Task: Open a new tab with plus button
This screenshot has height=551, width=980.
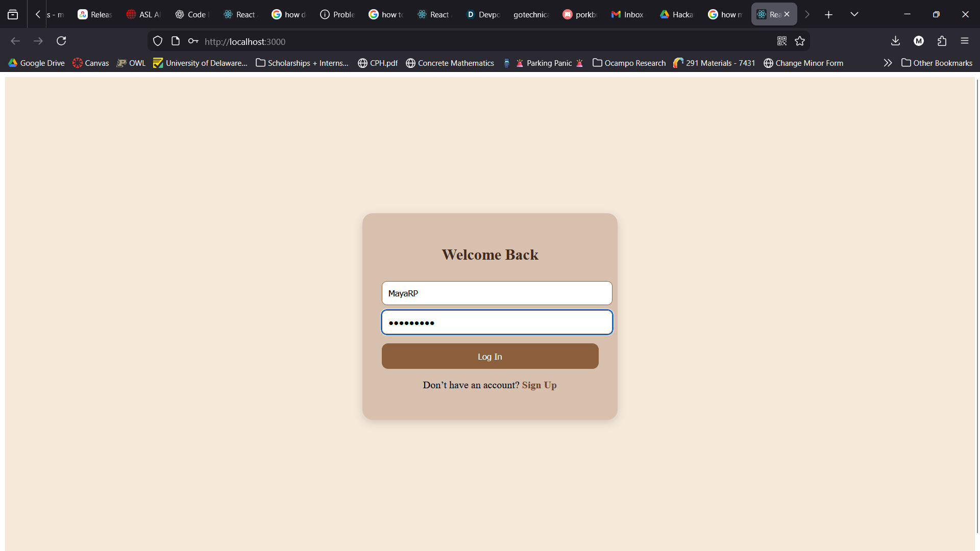Action: point(828,14)
